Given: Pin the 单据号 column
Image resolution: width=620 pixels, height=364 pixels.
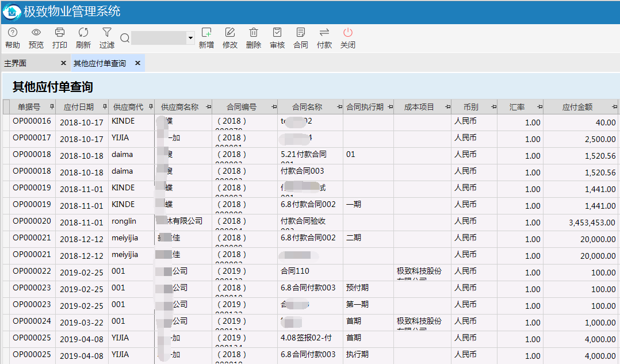Looking at the screenshot, I should click(52, 107).
